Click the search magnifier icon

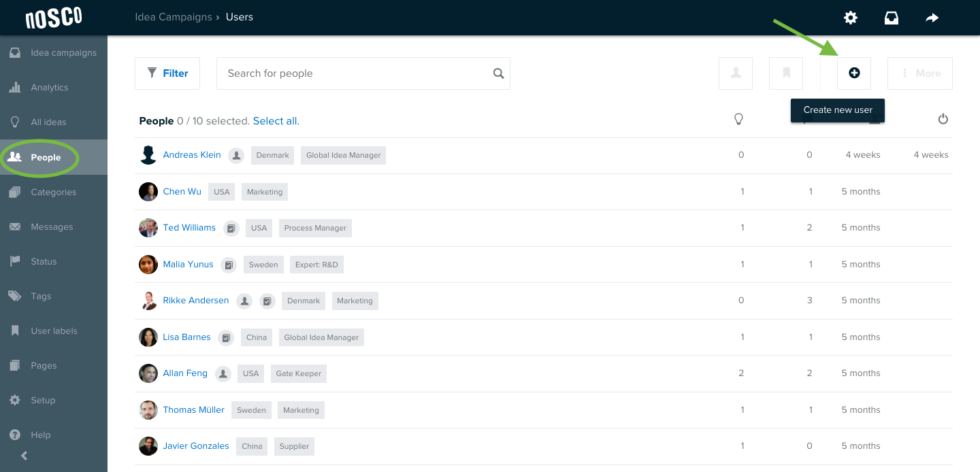pos(499,73)
